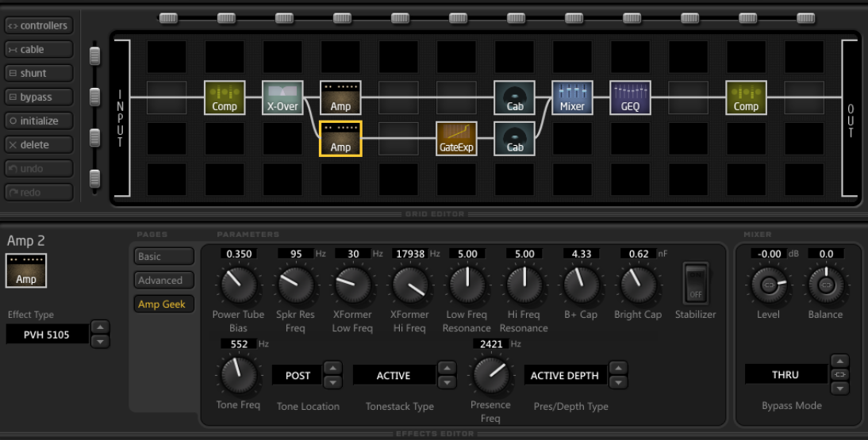Step Tone Location down arrow
Viewport: 868px width, 440px height.
tap(332, 382)
